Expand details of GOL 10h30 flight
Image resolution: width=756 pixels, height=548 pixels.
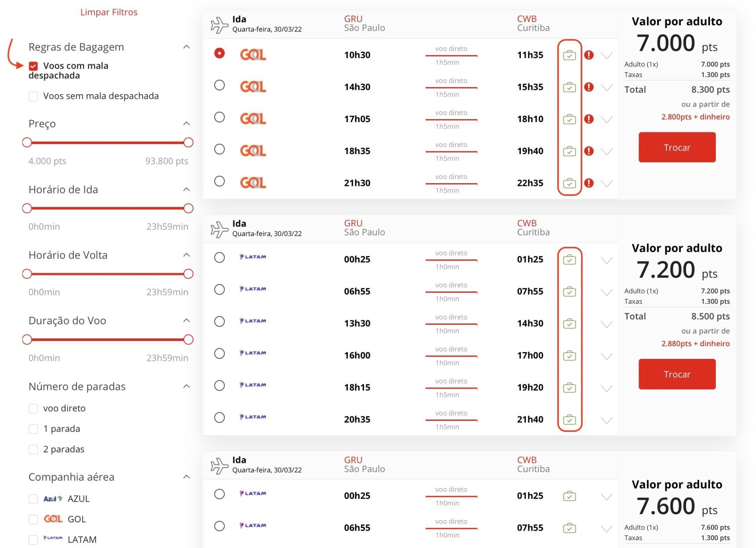[607, 56]
